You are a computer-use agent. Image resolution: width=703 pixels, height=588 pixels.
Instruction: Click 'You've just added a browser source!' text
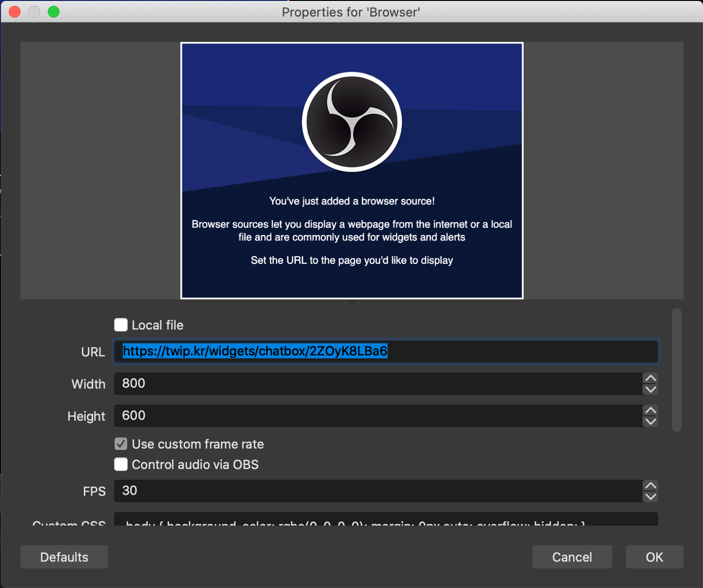(351, 201)
